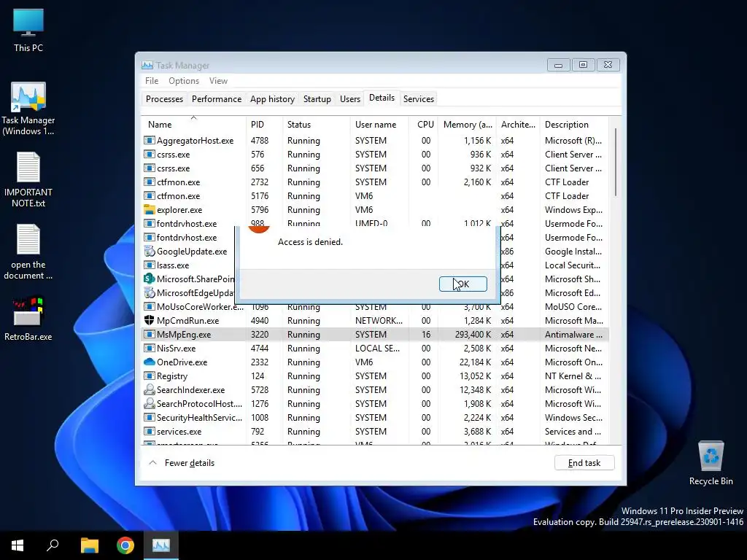747x560 pixels.
Task: Click the Registry process icon
Action: point(149,376)
